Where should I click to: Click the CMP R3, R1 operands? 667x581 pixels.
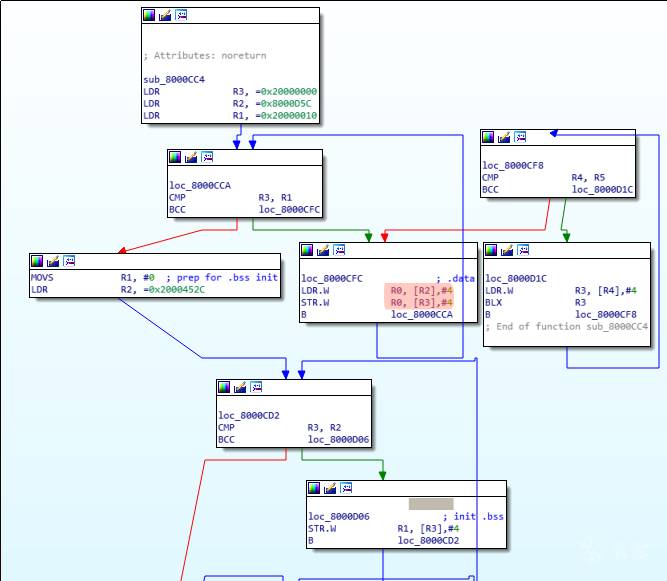[x=275, y=197]
